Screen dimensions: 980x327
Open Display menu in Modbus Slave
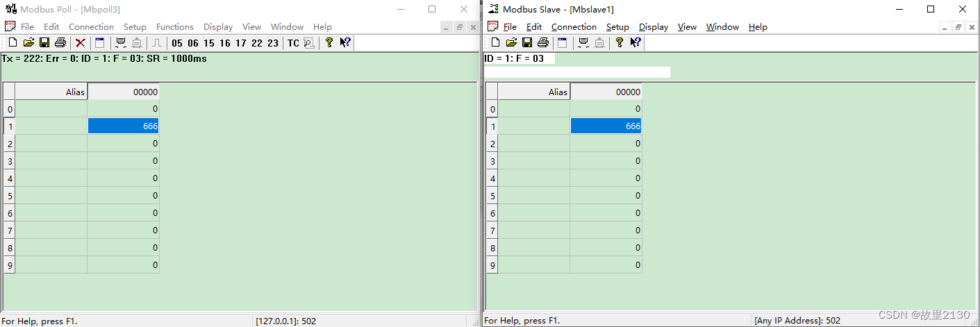pyautogui.click(x=654, y=27)
